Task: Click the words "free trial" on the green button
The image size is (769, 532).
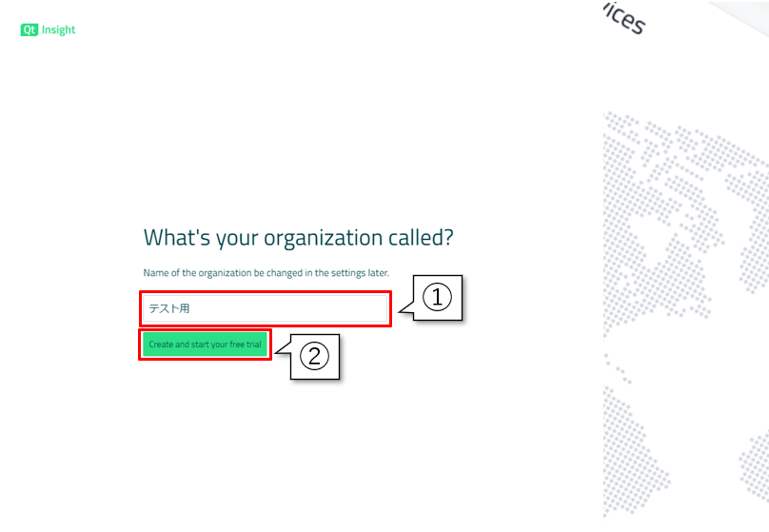Action: tap(246, 345)
